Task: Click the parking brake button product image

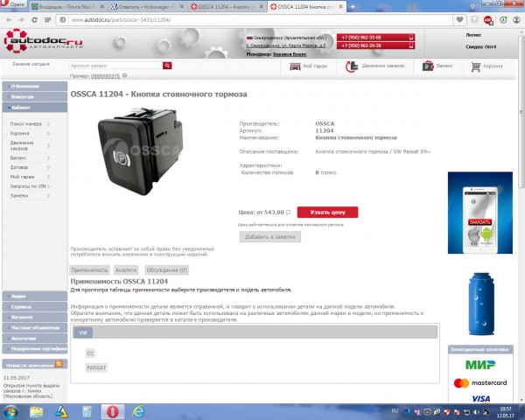Action: [x=141, y=151]
